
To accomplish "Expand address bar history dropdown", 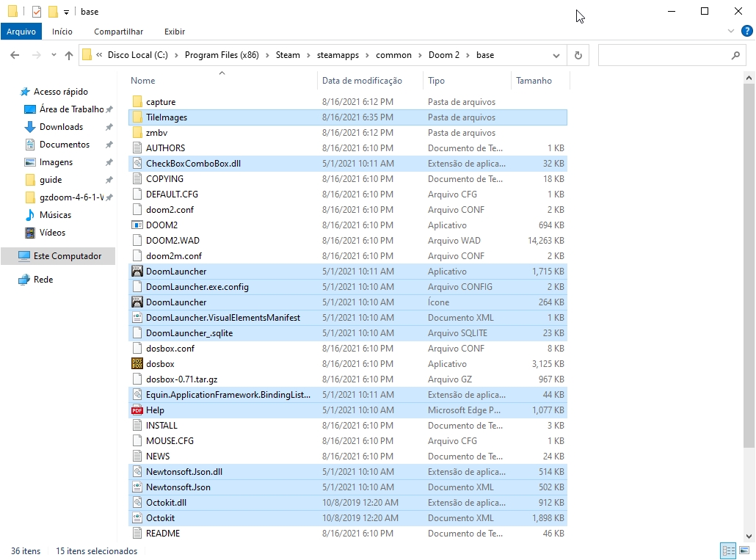I will [x=556, y=56].
